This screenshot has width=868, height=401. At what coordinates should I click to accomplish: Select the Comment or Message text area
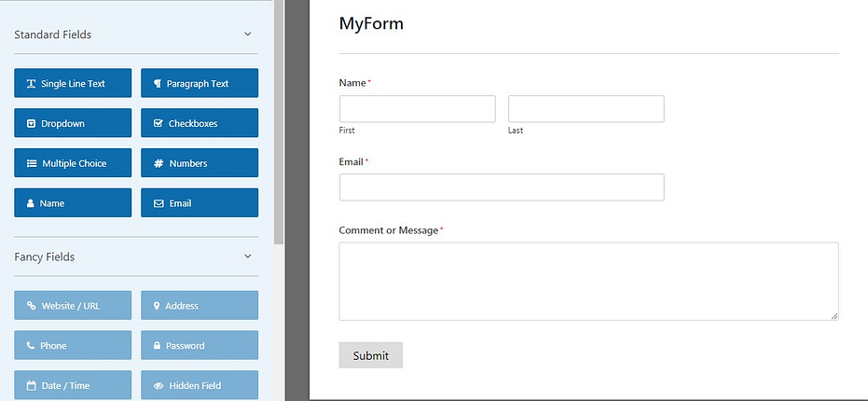point(588,281)
